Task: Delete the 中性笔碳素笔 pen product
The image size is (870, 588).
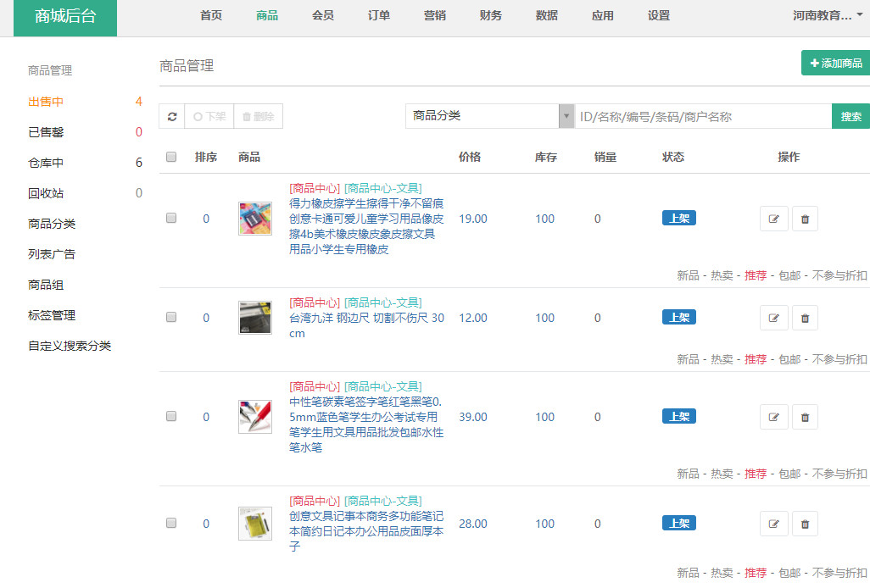Action: [x=805, y=417]
